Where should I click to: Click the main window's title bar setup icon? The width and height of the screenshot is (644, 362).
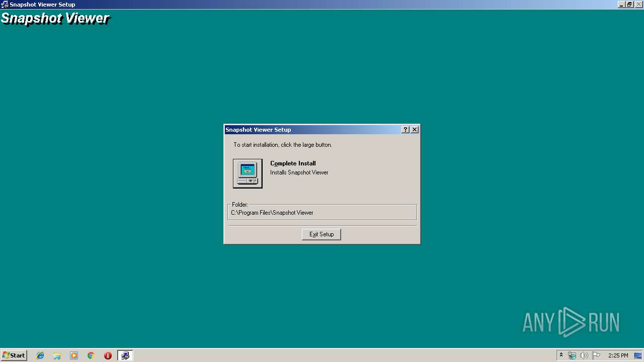[5, 5]
